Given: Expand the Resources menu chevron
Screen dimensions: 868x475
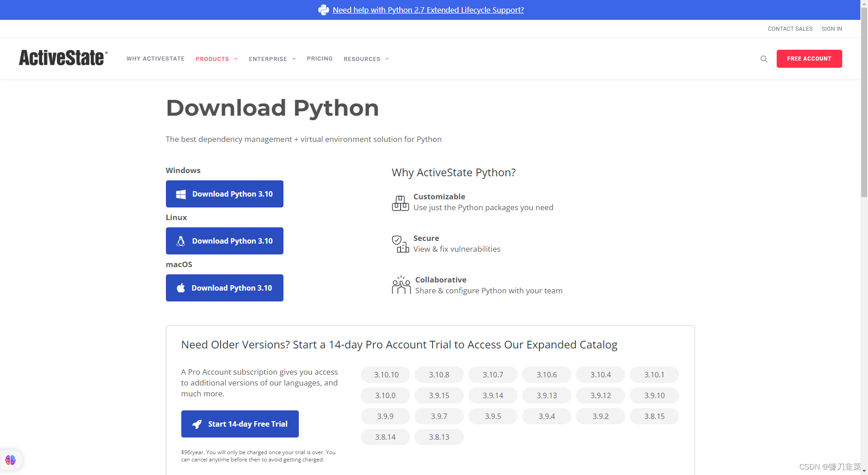Looking at the screenshot, I should point(387,59).
